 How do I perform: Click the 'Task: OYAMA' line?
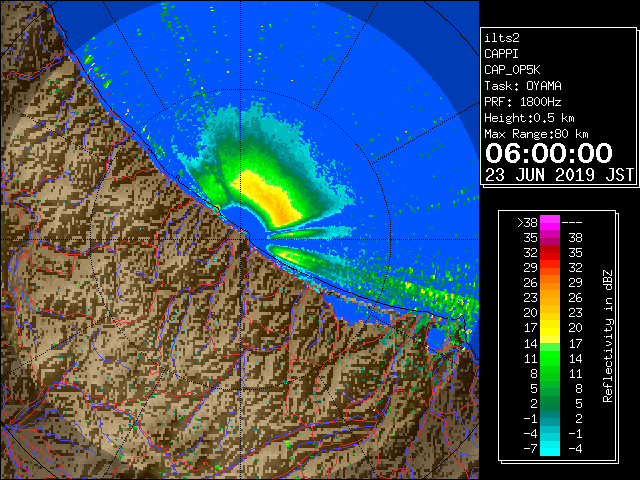click(523, 86)
